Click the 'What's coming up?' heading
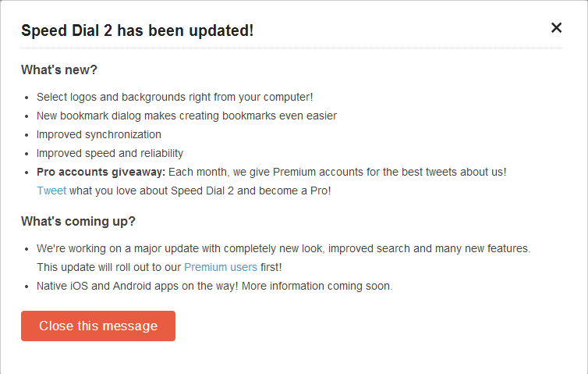Viewport: 588px width, 374px height. click(x=78, y=221)
